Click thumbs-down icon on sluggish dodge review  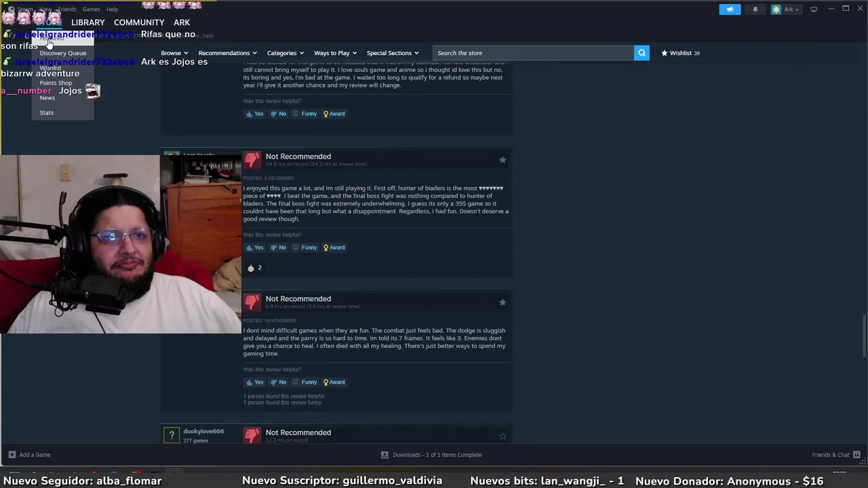(252, 302)
